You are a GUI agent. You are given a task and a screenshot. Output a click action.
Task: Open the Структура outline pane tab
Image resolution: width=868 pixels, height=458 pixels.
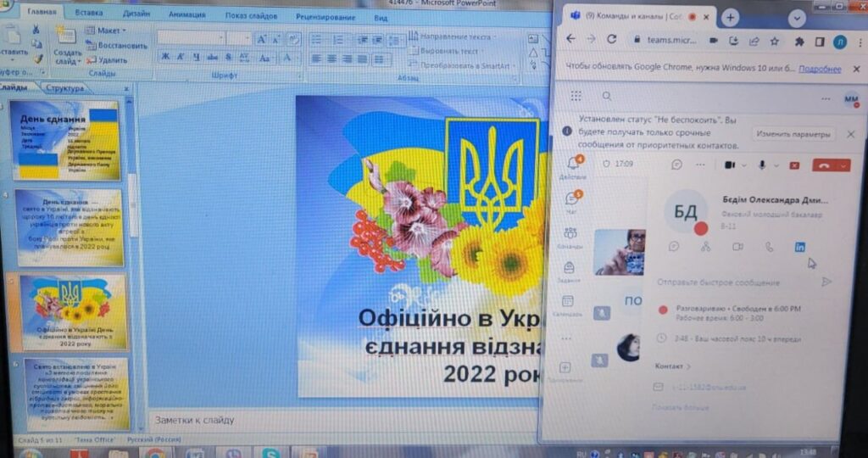click(65, 88)
